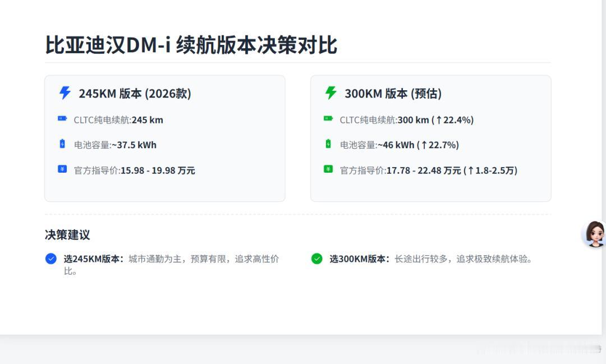606x364 pixels.
Task: Click green battery icon beside CLTC 300 km
Action: point(328,119)
